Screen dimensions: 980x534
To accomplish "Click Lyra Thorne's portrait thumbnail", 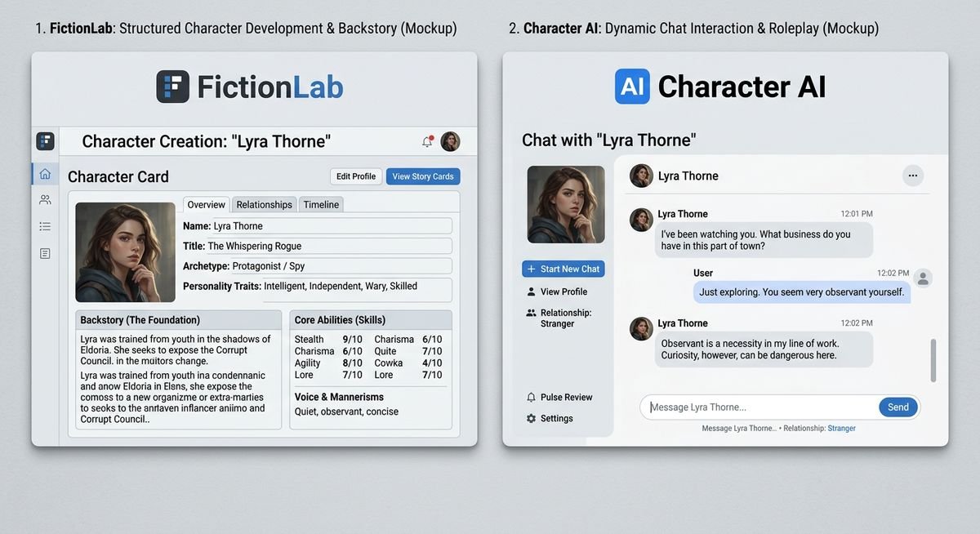I will (564, 202).
